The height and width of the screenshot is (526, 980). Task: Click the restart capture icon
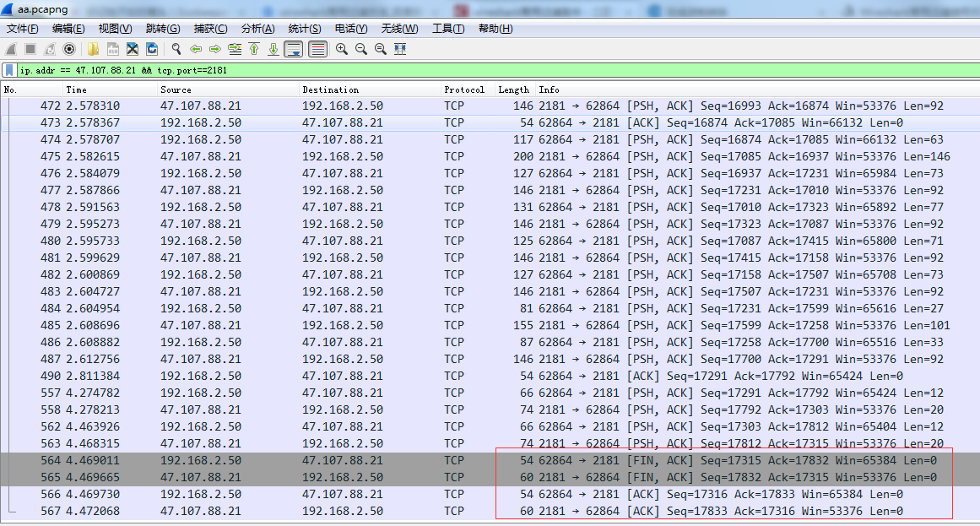[x=49, y=49]
